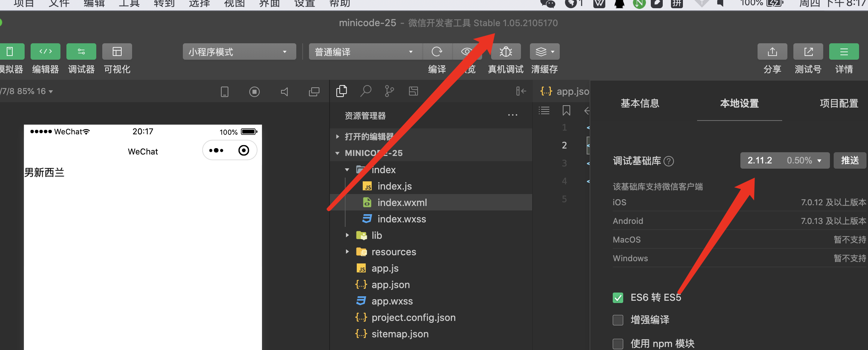
Task: Open index.js in the file tree
Action: 431,186
